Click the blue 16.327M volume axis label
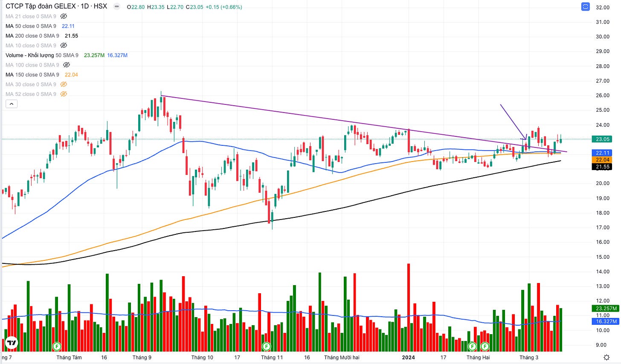The width and height of the screenshot is (621, 364). 605,321
